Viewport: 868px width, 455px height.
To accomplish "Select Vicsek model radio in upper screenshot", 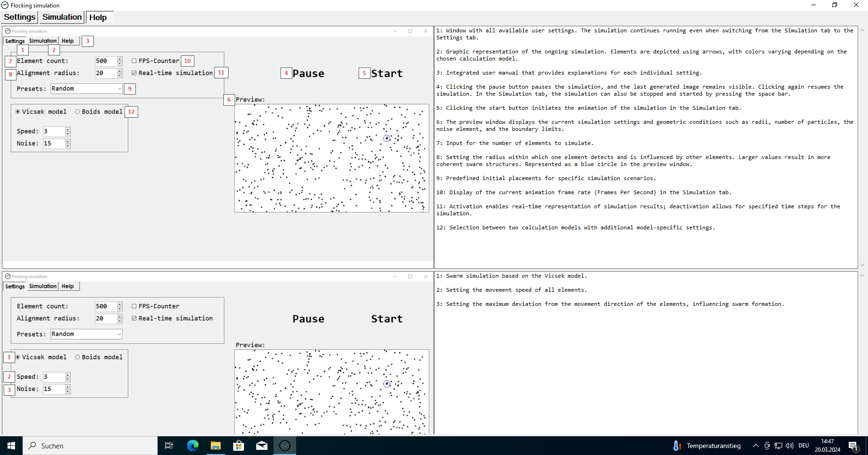I will [18, 112].
